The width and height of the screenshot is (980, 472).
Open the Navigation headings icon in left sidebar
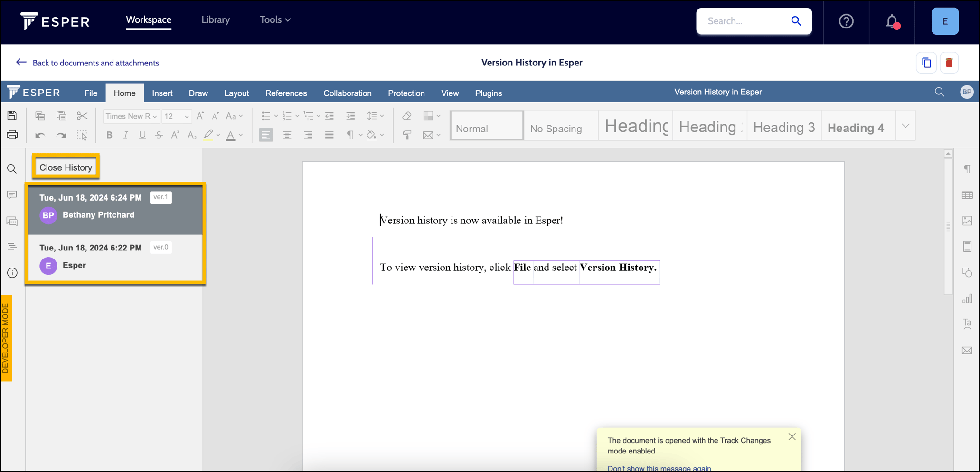[12, 247]
